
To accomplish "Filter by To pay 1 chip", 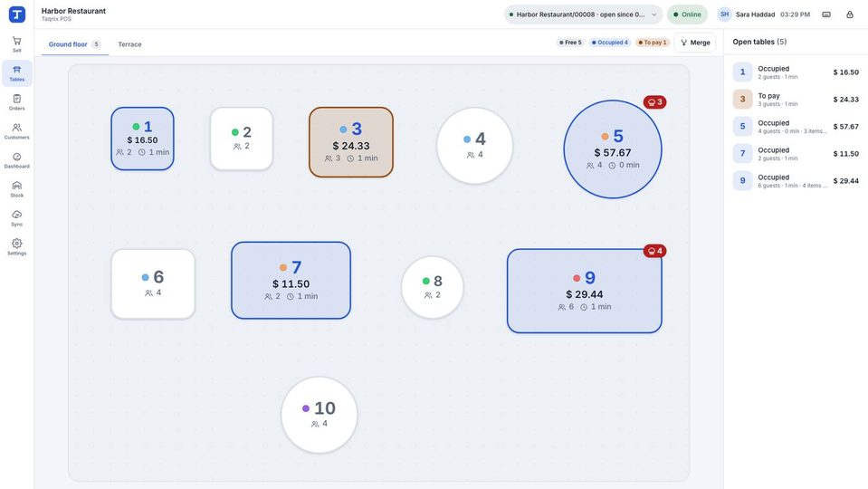I will click(652, 43).
